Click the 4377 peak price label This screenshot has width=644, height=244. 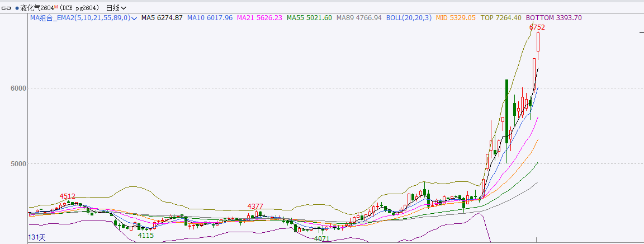tap(255, 206)
